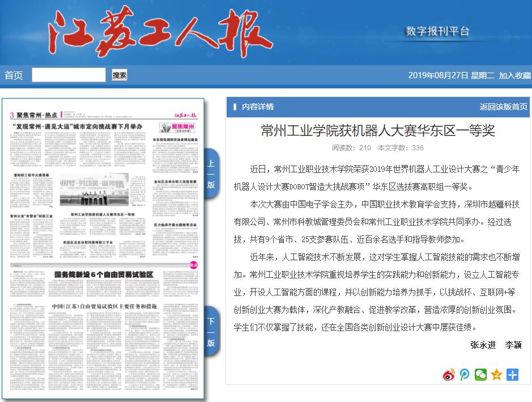The width and height of the screenshot is (532, 402).
Task: Click author name 李颖
Action: [513, 345]
